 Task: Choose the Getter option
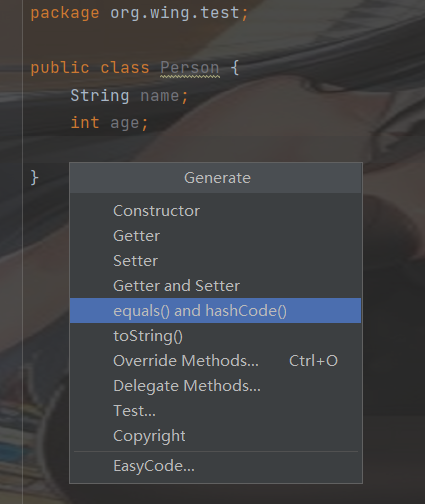(215, 236)
